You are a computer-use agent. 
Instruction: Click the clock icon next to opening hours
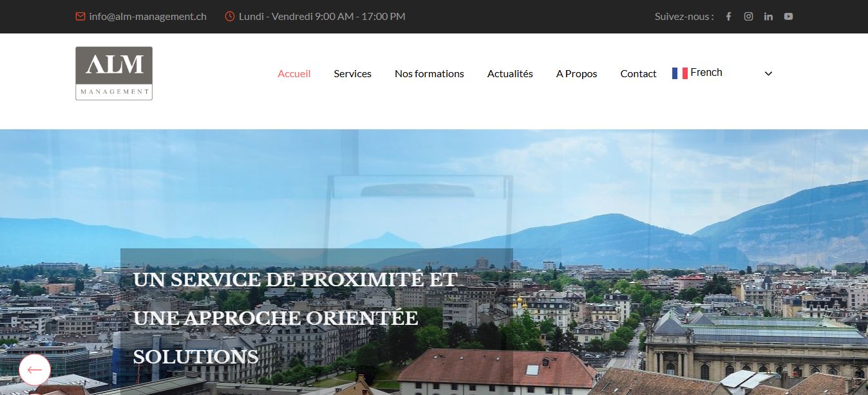[x=230, y=17]
